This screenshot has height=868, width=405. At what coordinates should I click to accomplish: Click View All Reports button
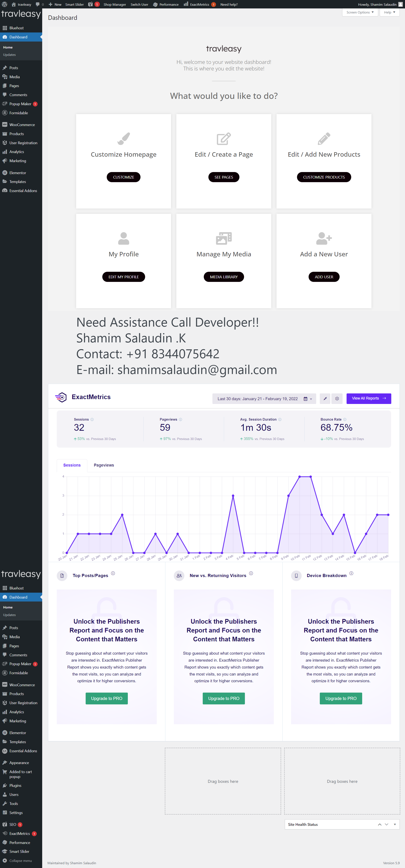369,398
